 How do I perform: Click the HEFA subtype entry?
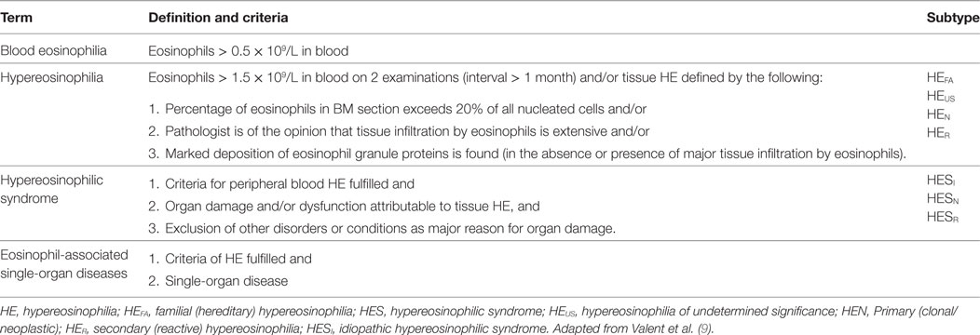click(x=941, y=80)
